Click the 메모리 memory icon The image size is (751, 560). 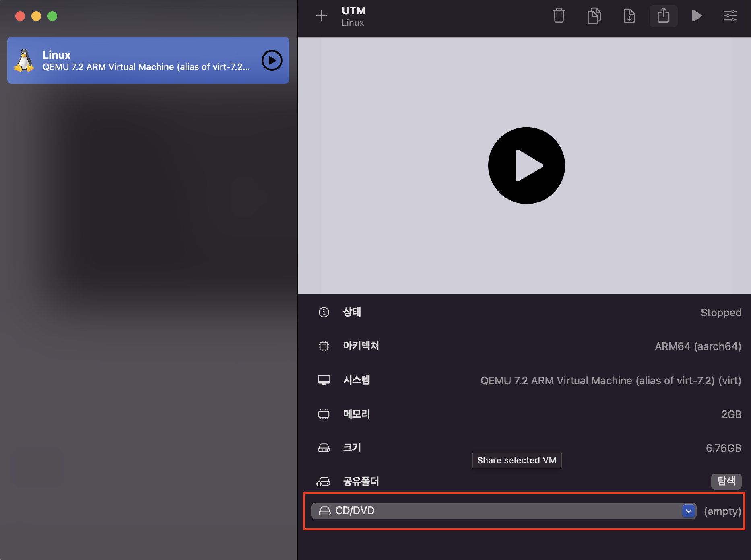[x=324, y=414]
